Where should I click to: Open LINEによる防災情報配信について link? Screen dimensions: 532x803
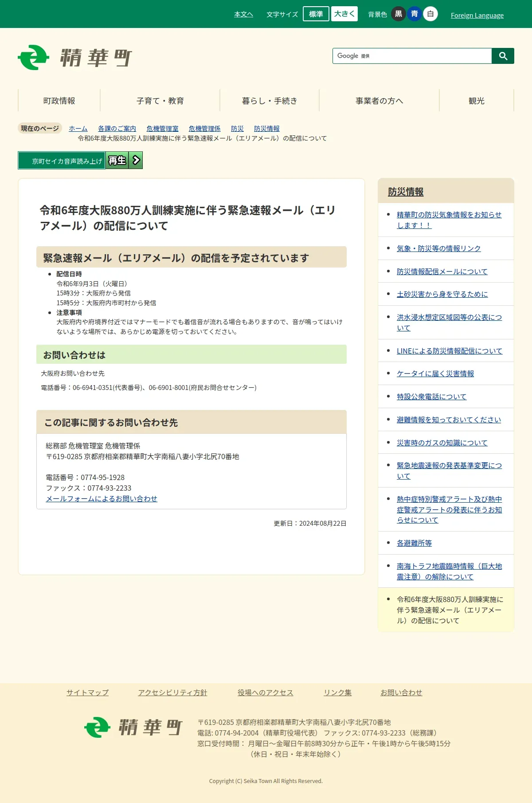coord(450,351)
